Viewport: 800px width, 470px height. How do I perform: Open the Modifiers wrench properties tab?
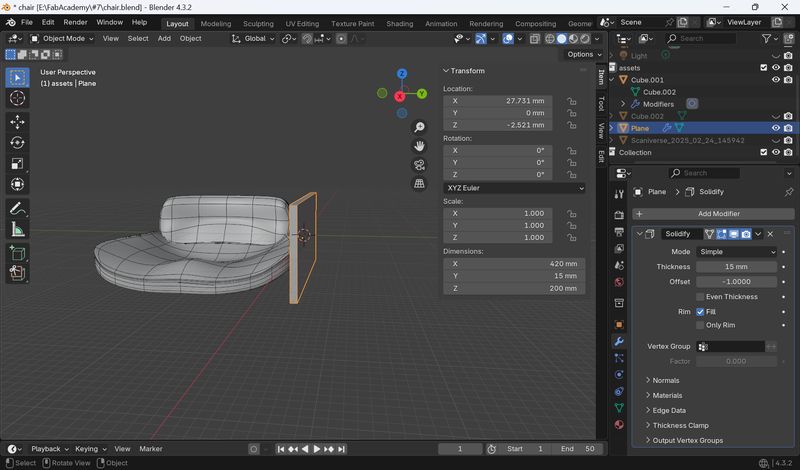pos(619,341)
